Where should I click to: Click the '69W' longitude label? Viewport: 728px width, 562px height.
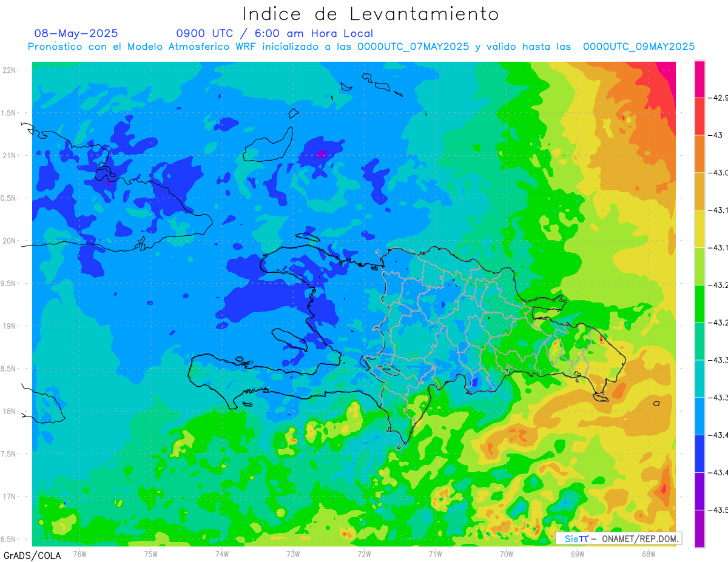[x=578, y=554]
